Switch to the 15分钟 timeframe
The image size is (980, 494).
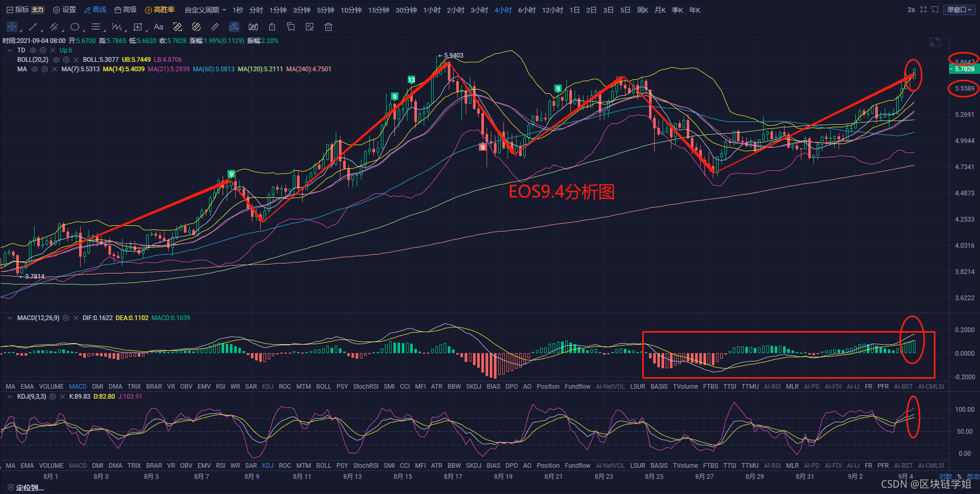[378, 10]
